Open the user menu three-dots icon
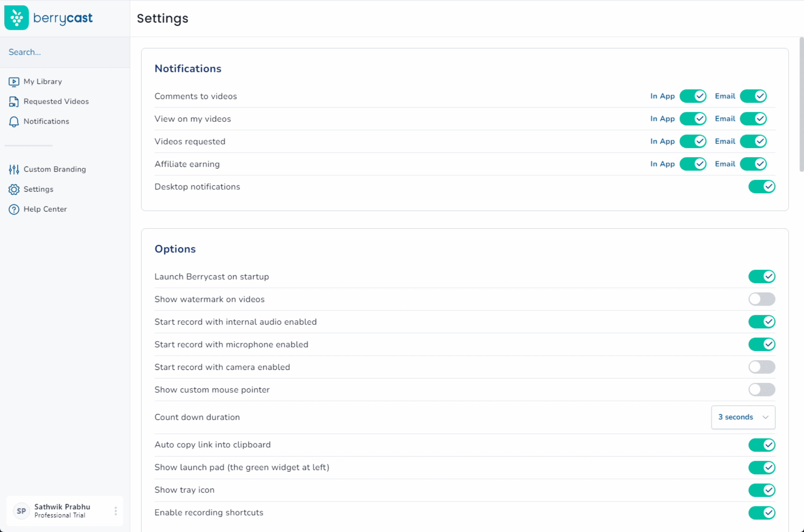The width and height of the screenshot is (804, 532). coord(115,511)
